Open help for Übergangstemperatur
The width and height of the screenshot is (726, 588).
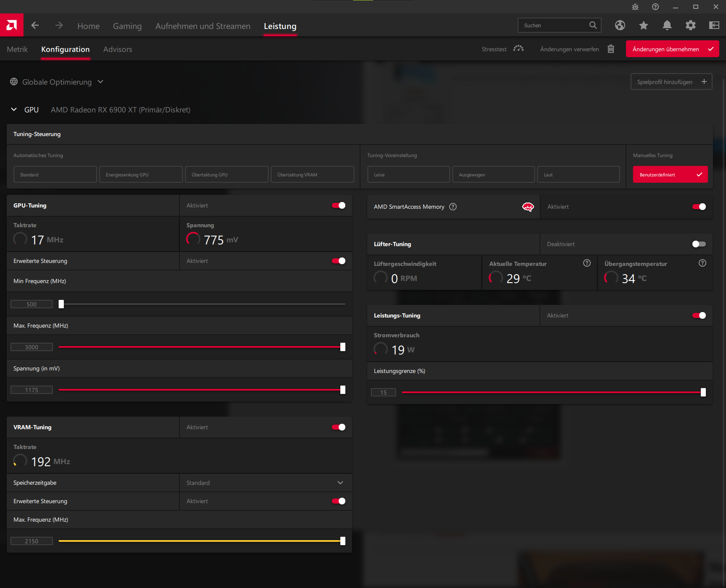click(x=702, y=263)
